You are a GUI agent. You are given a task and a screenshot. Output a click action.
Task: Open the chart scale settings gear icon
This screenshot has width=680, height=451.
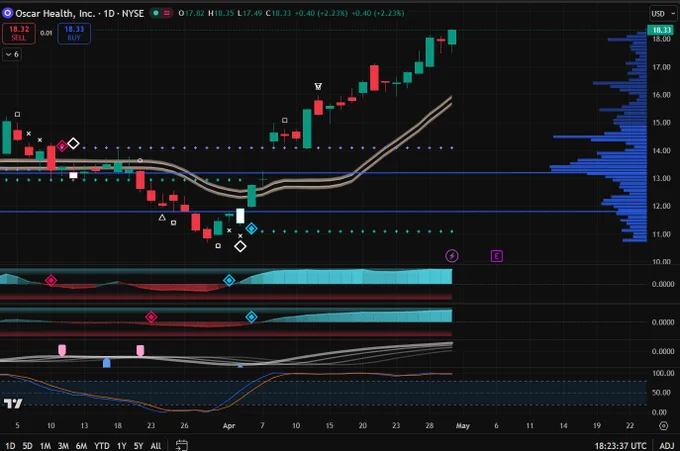pos(664,425)
